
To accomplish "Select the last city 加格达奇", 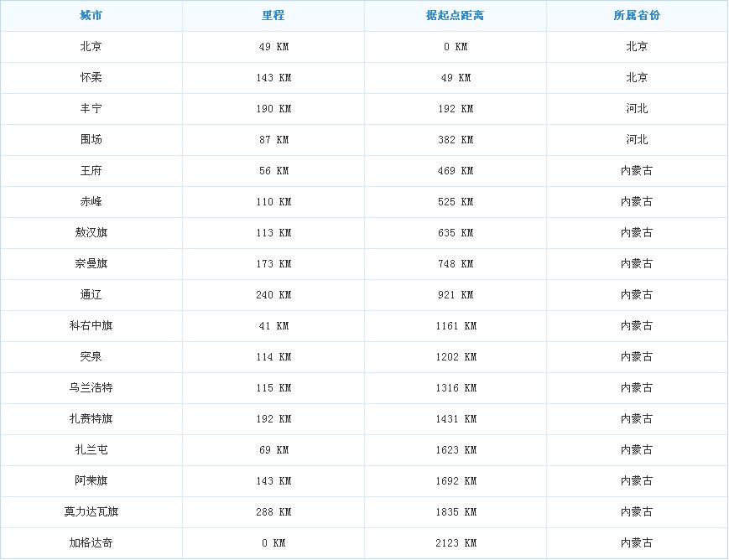I will pyautogui.click(x=91, y=543).
